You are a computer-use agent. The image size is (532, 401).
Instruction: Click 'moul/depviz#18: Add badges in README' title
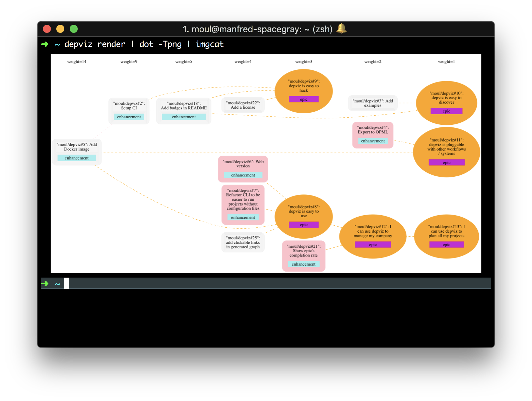click(184, 106)
